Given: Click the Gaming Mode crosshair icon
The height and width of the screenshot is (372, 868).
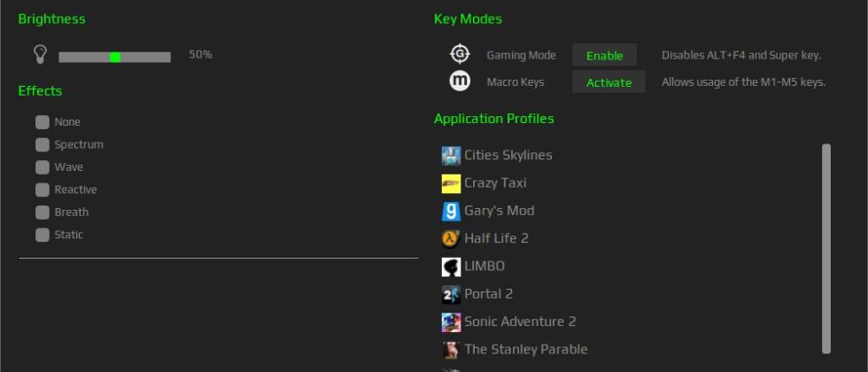Looking at the screenshot, I should tap(460, 55).
